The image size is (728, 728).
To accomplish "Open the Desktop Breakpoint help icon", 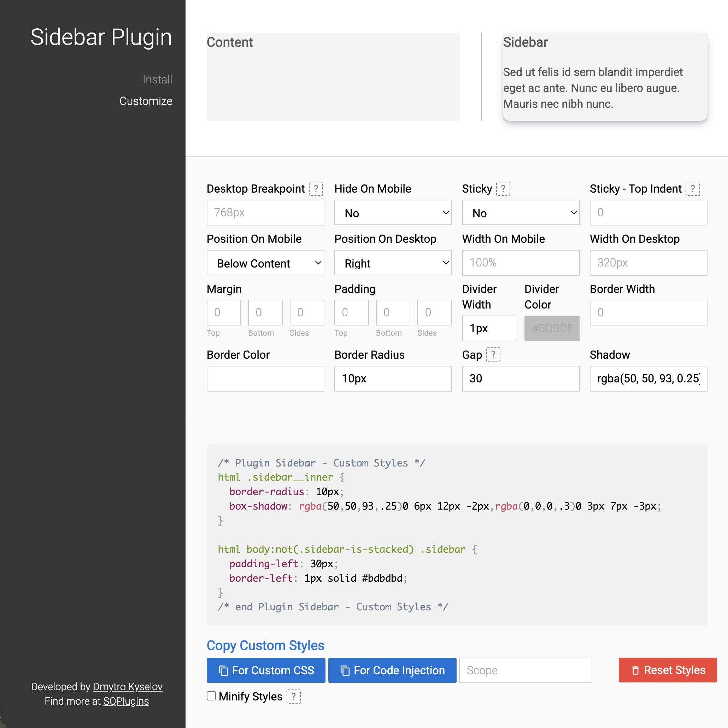I will click(316, 189).
